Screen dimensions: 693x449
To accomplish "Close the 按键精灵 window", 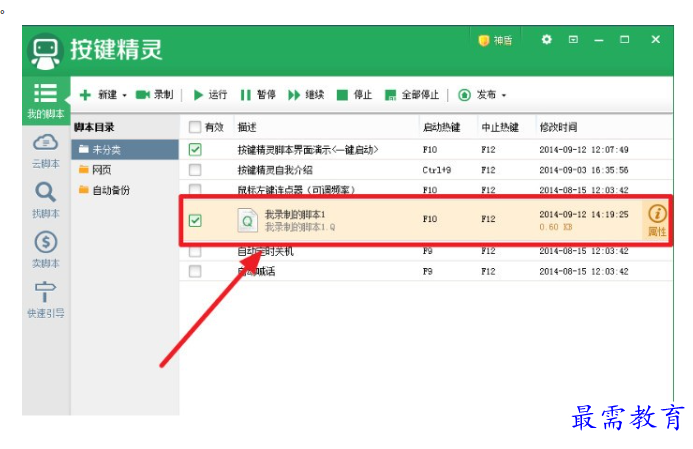I will coord(655,40).
